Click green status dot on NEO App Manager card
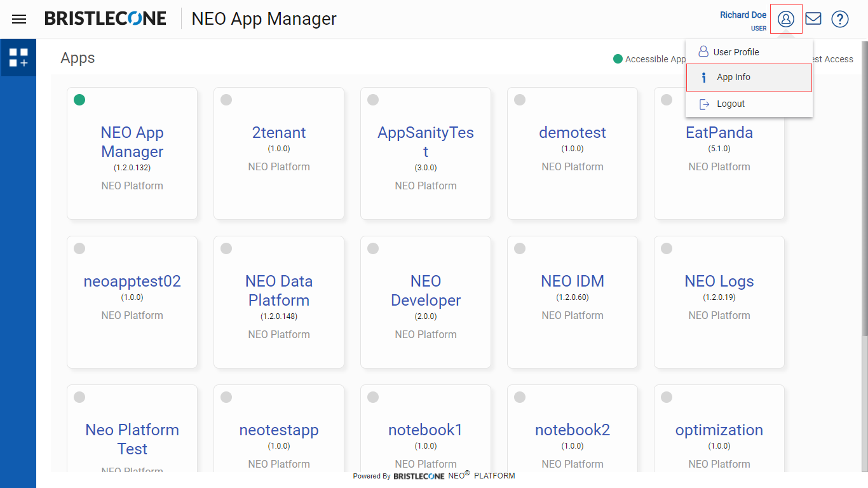The width and height of the screenshot is (868, 488). [79, 100]
